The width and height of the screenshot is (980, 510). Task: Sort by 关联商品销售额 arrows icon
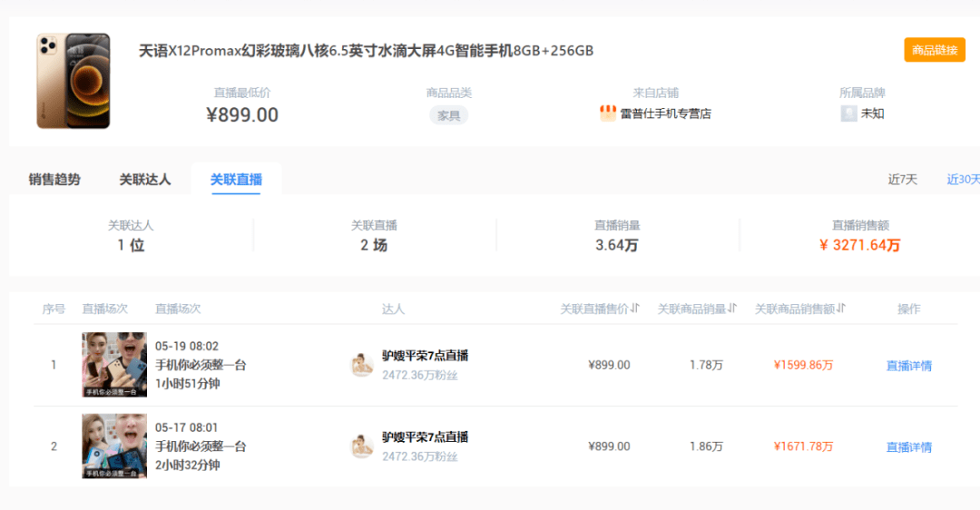(841, 309)
